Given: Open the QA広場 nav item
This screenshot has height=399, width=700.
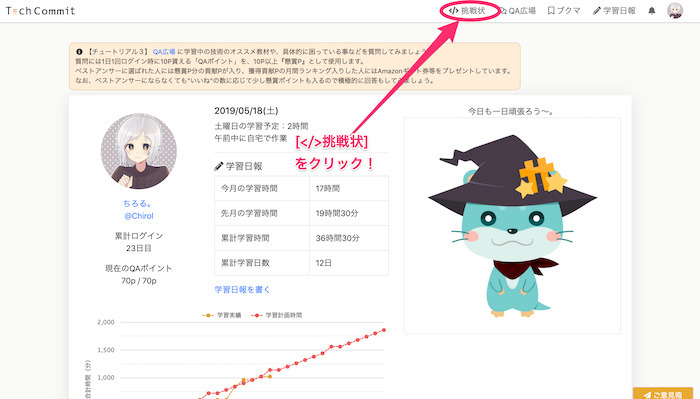Looking at the screenshot, I should pyautogui.click(x=518, y=10).
